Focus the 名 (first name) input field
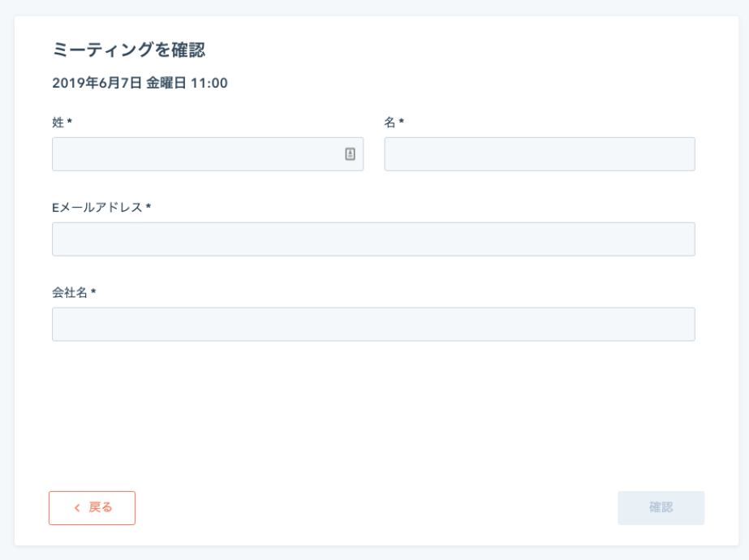This screenshot has width=749, height=560. pyautogui.click(x=539, y=154)
